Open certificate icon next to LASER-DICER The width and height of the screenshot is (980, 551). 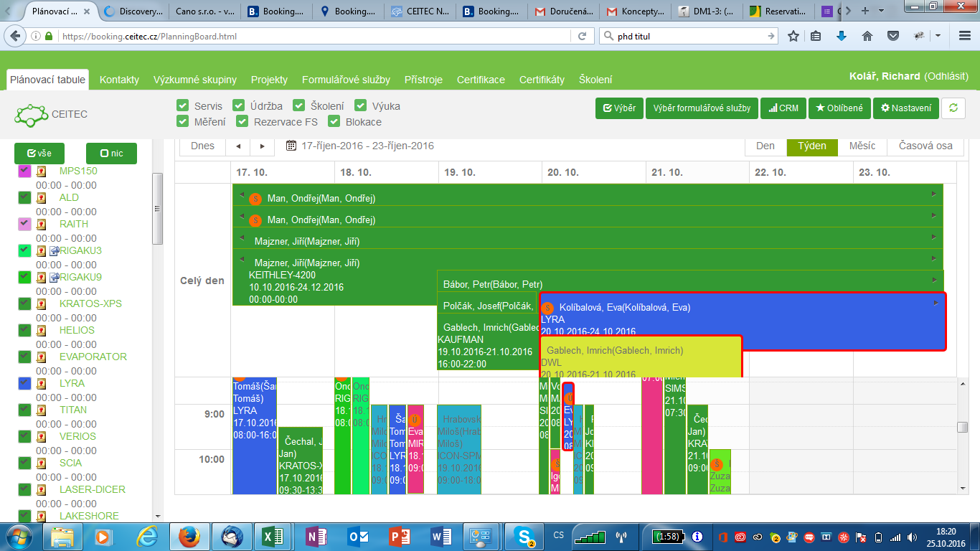tap(41, 490)
